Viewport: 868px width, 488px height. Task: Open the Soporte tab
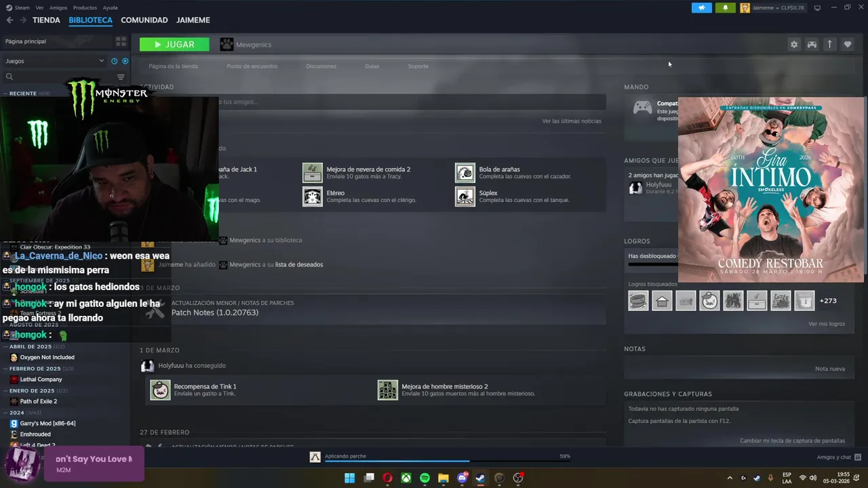418,66
